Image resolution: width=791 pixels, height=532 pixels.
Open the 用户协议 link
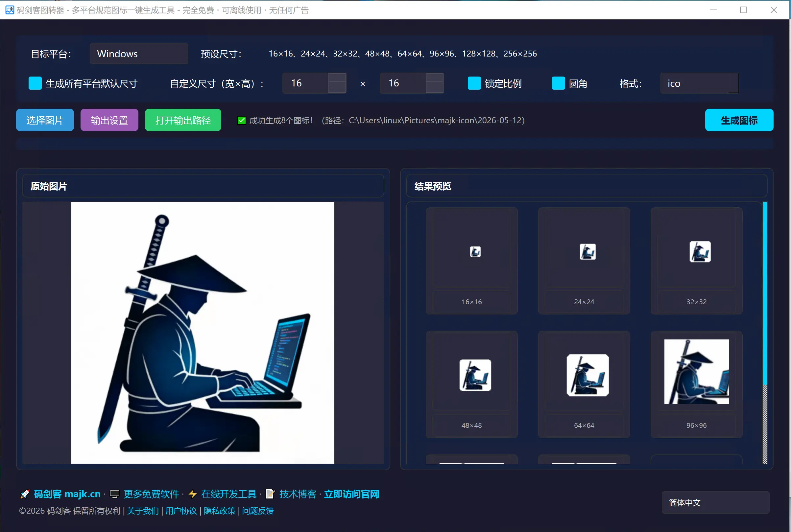click(181, 511)
